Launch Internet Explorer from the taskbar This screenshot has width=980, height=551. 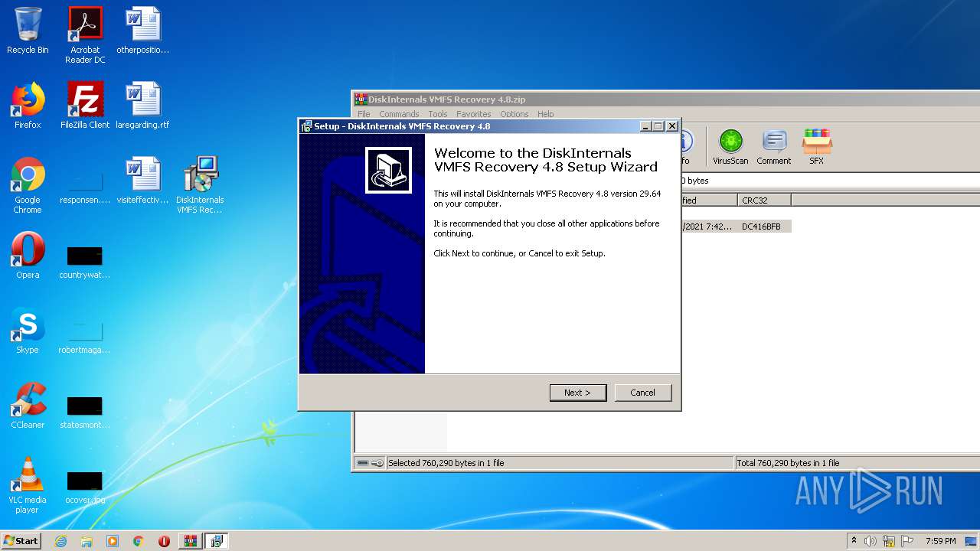(x=60, y=541)
